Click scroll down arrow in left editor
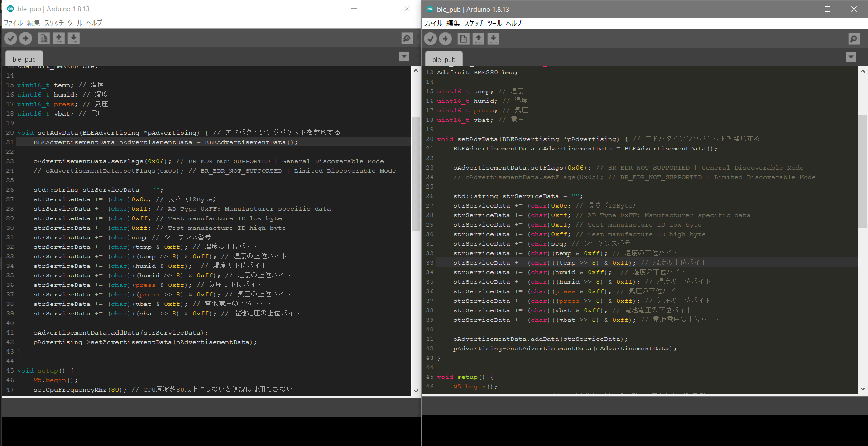The height and width of the screenshot is (446, 868). click(416, 390)
